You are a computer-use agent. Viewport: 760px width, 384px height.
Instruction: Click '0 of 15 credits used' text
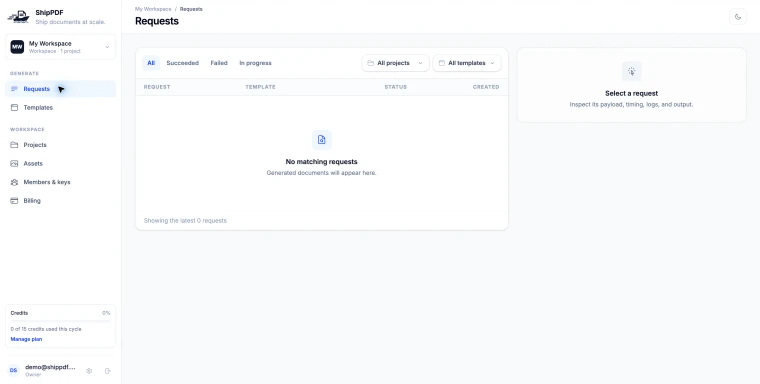point(46,329)
